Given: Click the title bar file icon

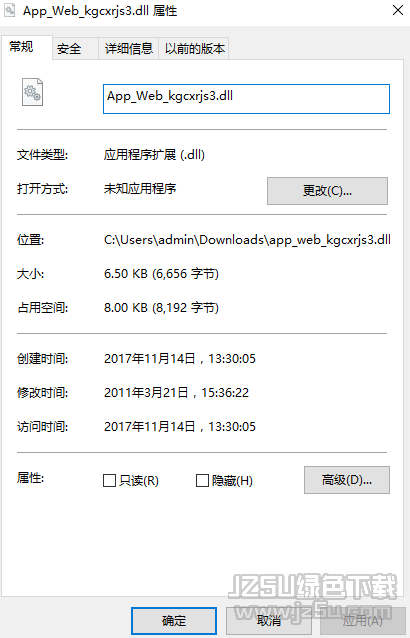Looking at the screenshot, I should click(9, 11).
